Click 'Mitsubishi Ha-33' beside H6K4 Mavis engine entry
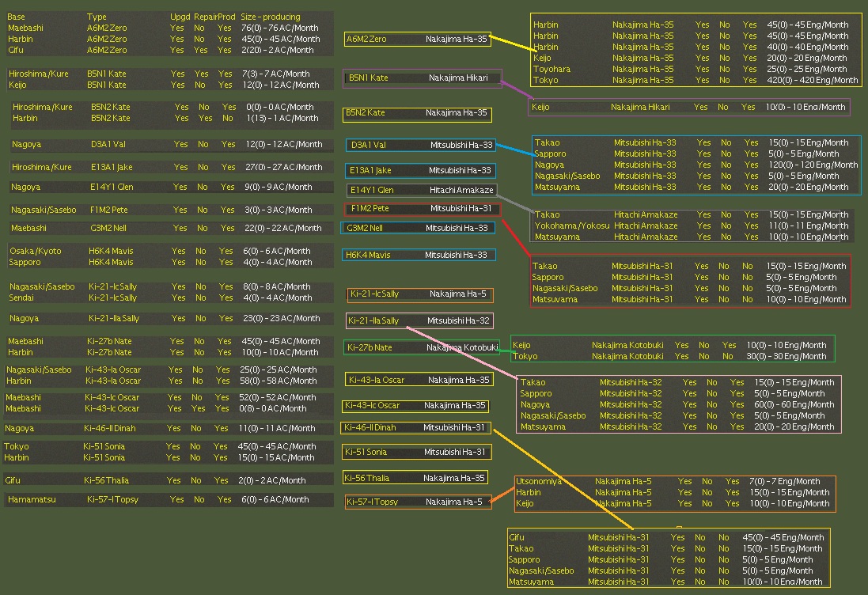The image size is (868, 595). pyautogui.click(x=456, y=255)
